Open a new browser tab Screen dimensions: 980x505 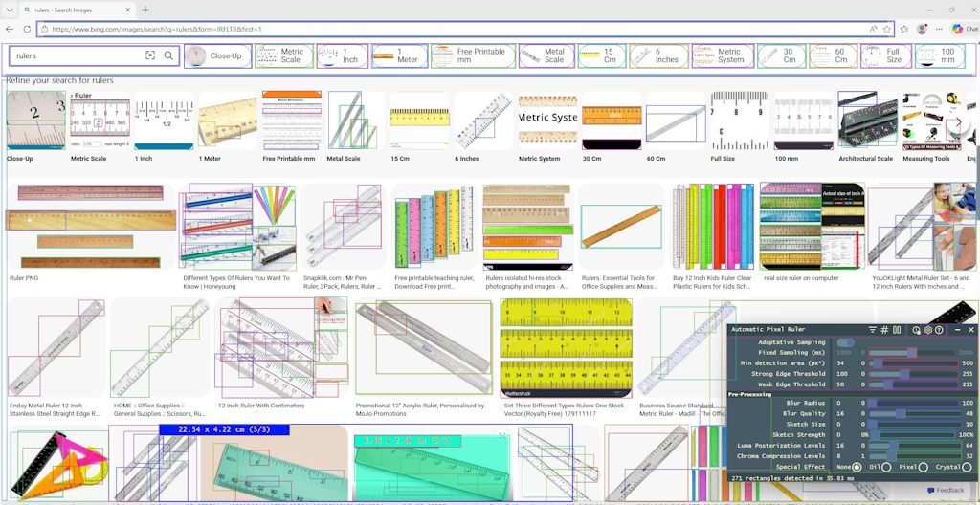(145, 10)
